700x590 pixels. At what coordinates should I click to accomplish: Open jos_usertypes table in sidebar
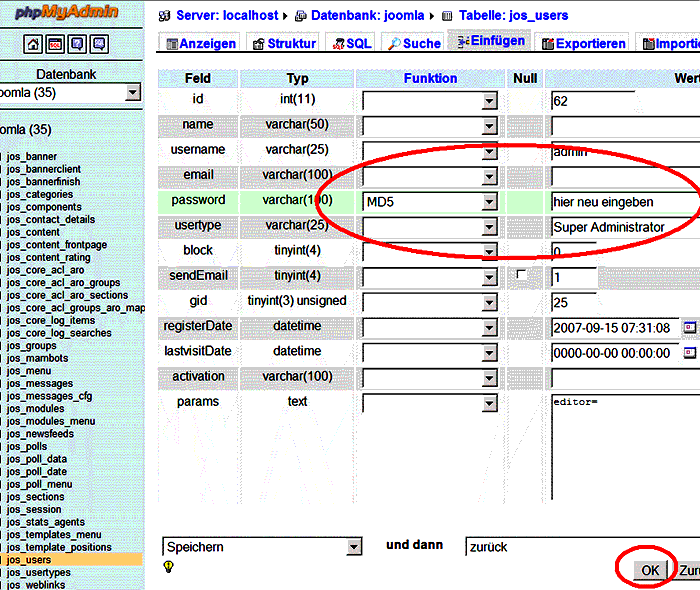click(x=38, y=572)
